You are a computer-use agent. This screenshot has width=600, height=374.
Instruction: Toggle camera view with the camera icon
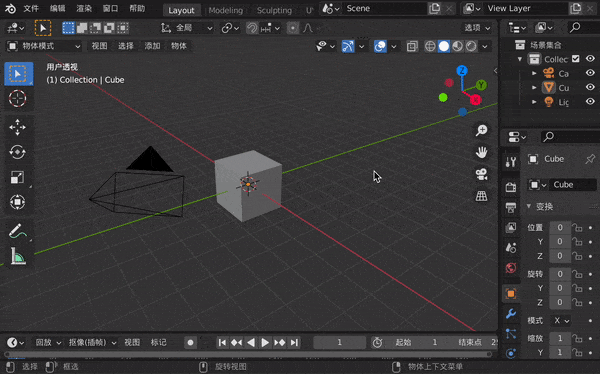(x=481, y=174)
